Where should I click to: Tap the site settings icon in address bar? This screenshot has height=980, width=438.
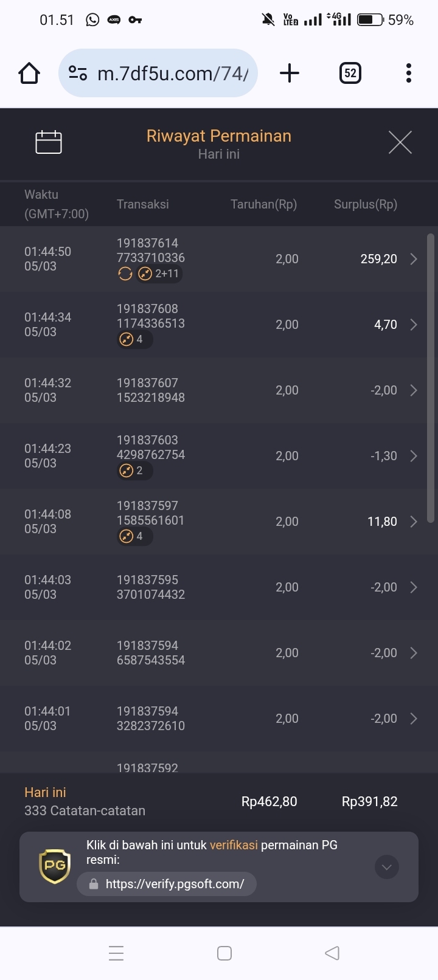(x=78, y=73)
